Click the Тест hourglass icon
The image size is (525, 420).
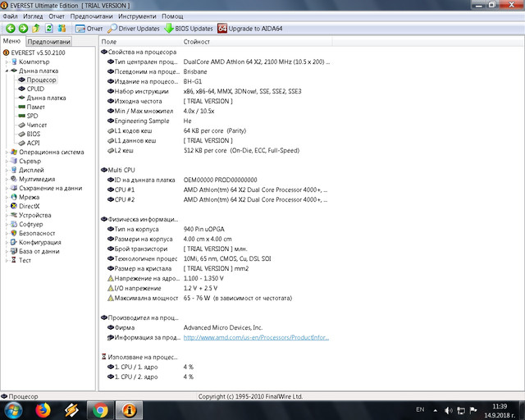14,260
